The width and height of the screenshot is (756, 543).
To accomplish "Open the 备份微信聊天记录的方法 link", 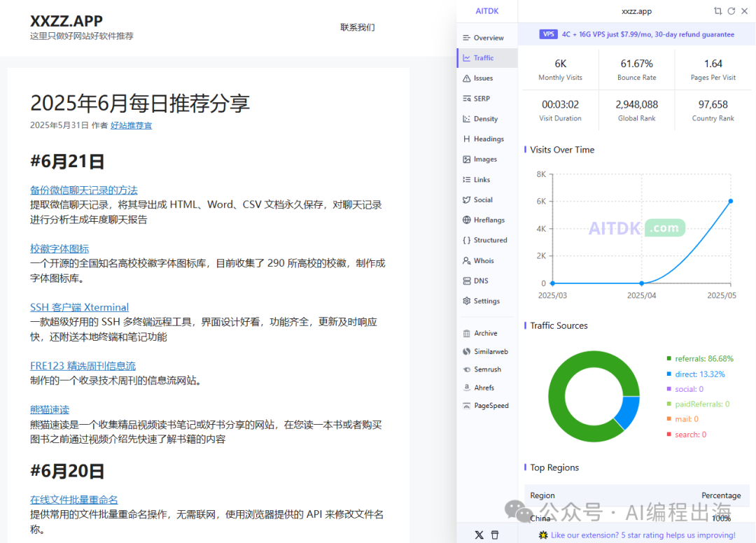I will (84, 190).
